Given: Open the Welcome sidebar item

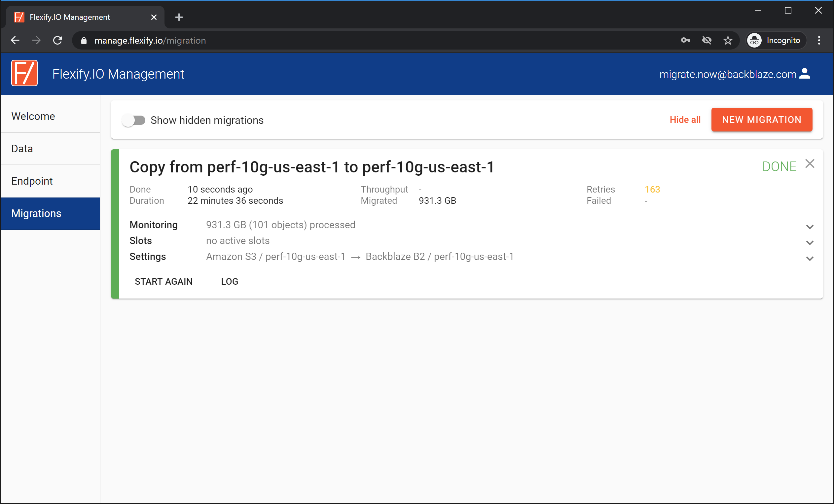Looking at the screenshot, I should tap(50, 116).
